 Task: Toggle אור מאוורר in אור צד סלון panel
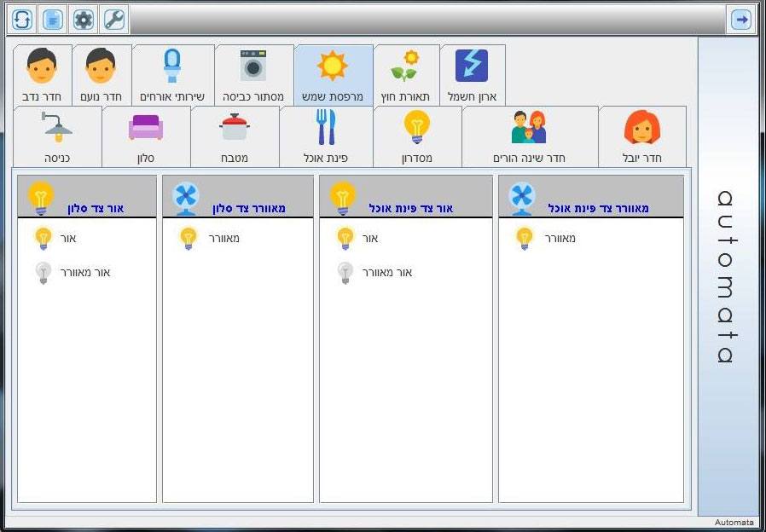click(x=44, y=273)
